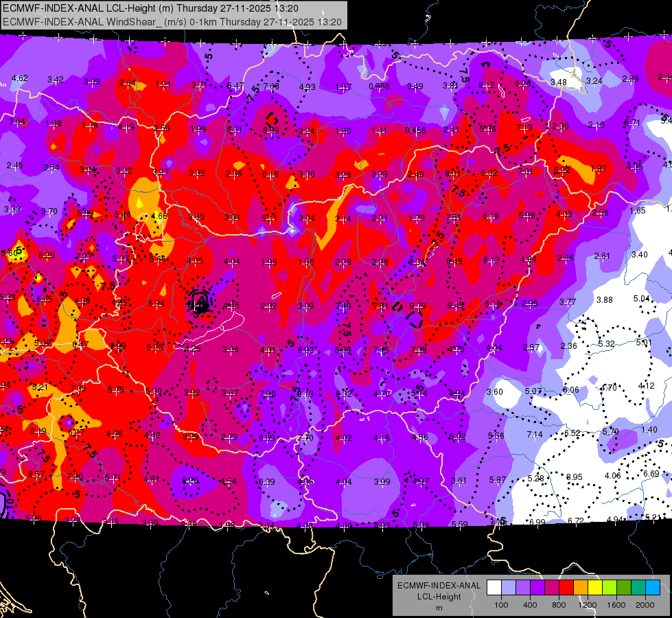Click the wind shear value 4.62
Screen dimensions: 672x618
[19, 78]
